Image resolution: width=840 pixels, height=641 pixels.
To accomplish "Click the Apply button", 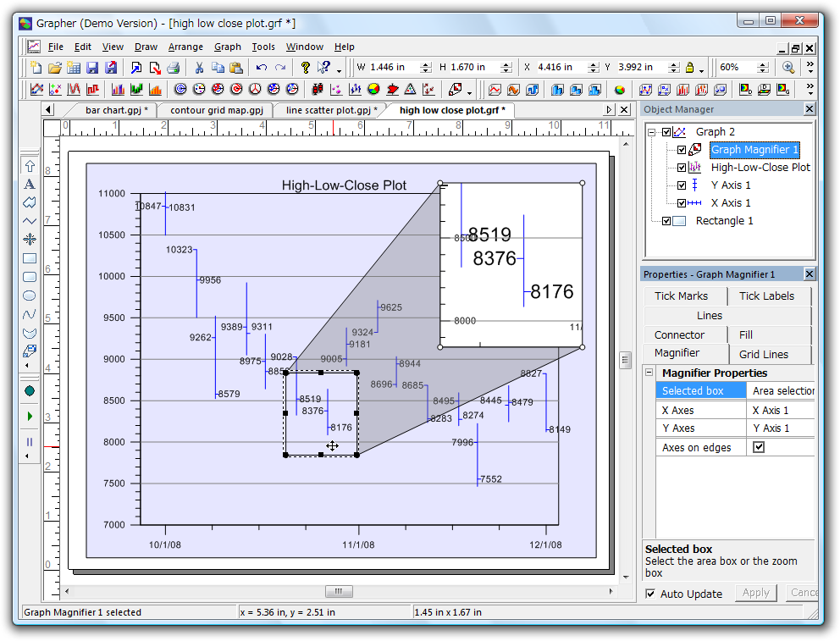I will pyautogui.click(x=755, y=593).
